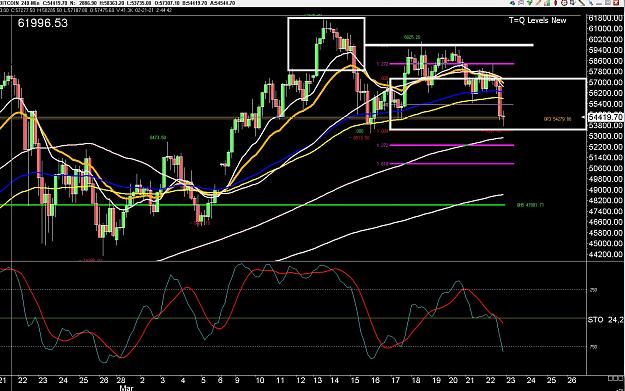Click the red diamond toolbar icon
Image resolution: width=625 pixels, height=391 pixels.
coord(556,3)
